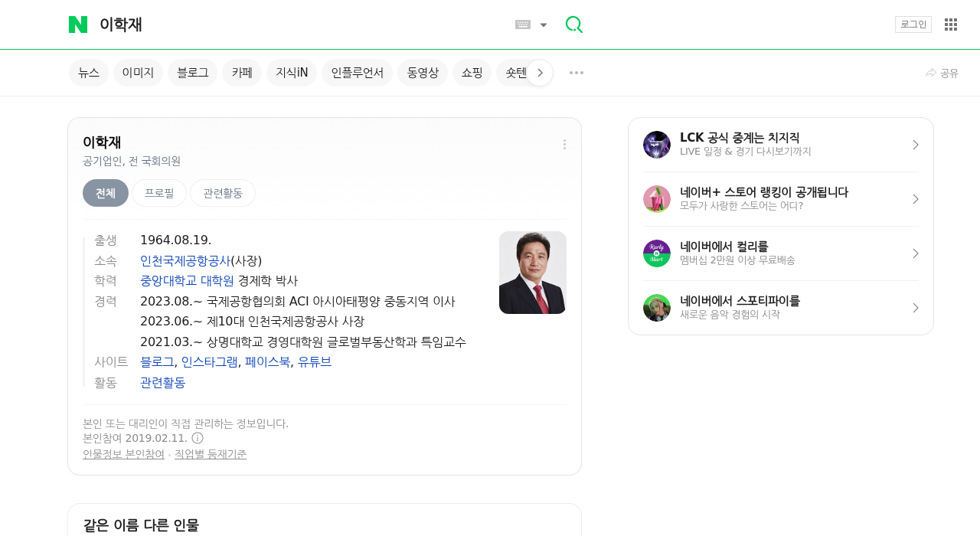The height and width of the screenshot is (536, 980).
Task: Open the 직업별 등재기준 link
Action: [210, 453]
